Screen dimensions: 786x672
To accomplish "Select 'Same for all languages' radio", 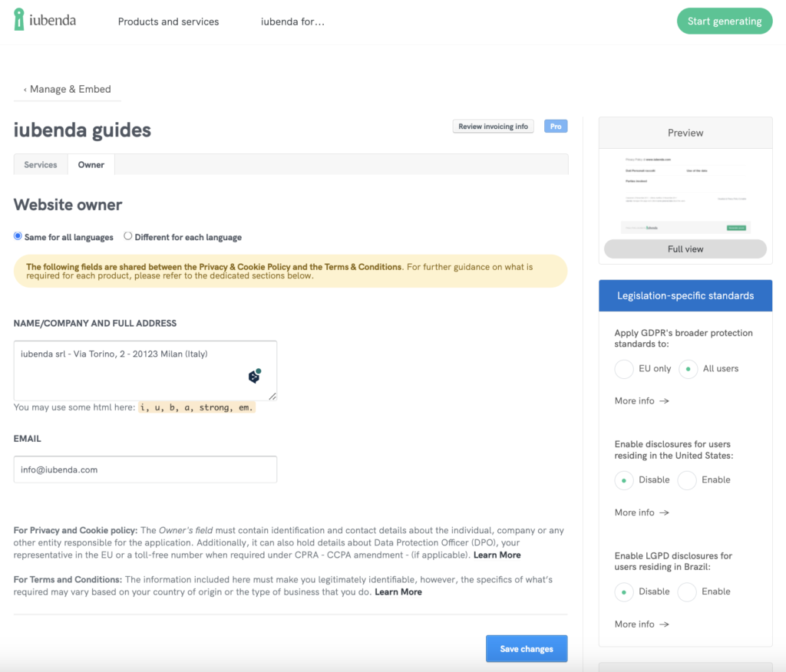I will tap(18, 236).
